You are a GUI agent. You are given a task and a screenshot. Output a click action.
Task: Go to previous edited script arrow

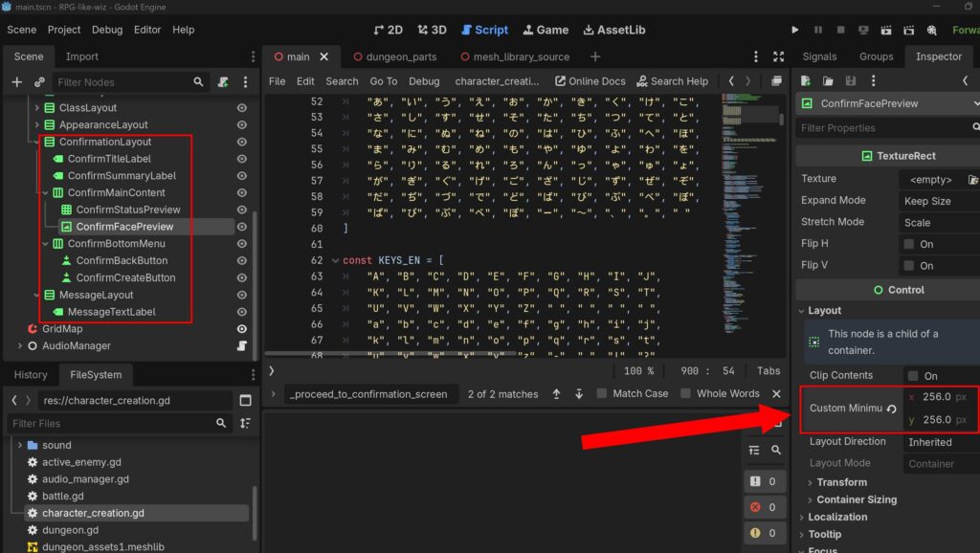point(731,80)
